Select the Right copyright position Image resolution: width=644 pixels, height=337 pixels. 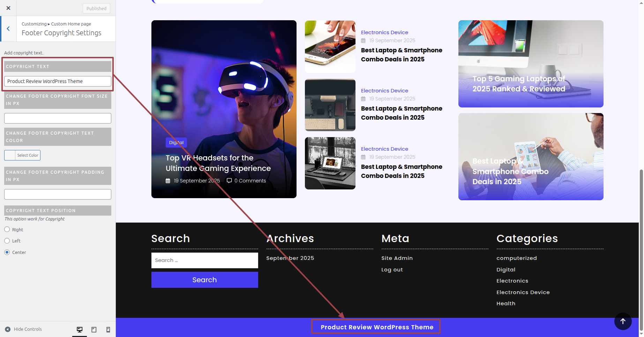[x=7, y=230]
